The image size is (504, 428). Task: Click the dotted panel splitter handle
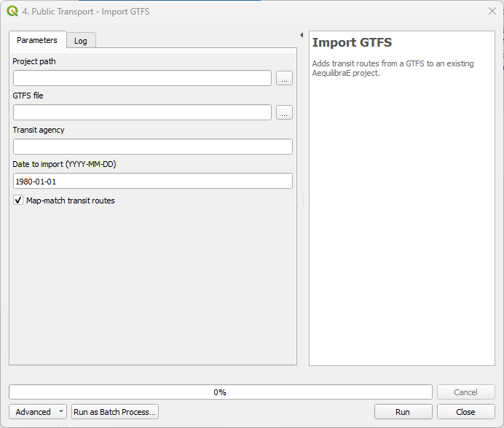[x=303, y=199]
